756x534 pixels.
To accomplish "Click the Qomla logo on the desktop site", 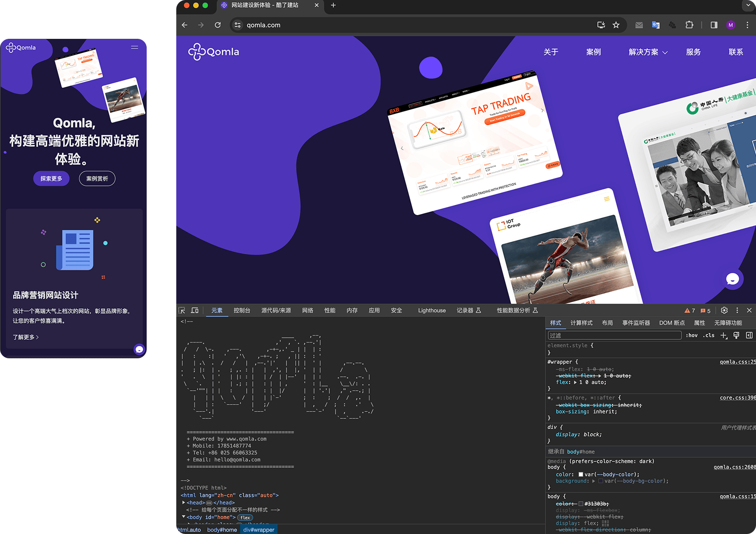I will click(214, 52).
